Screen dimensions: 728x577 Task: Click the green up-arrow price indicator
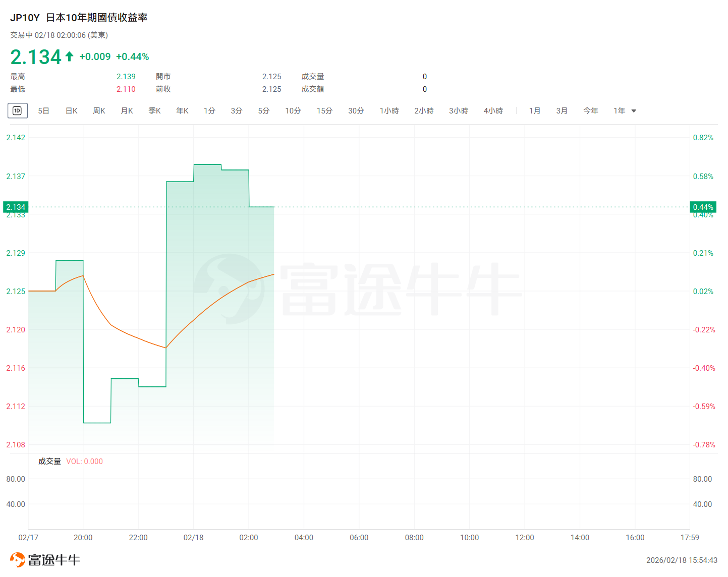[x=70, y=56]
